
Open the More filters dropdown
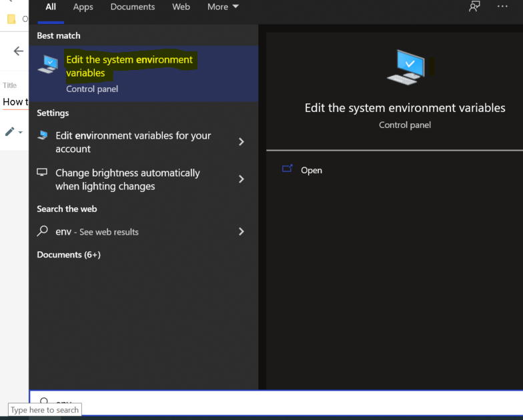[x=223, y=7]
